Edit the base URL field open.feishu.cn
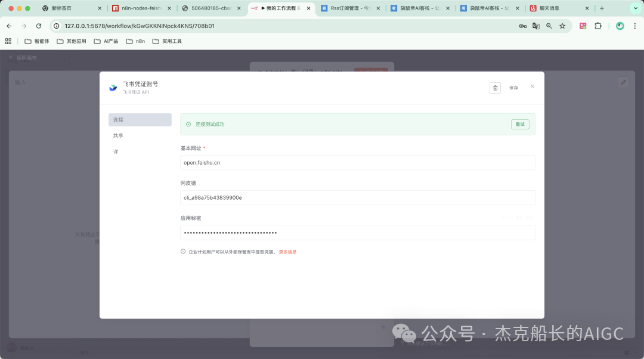Image resolution: width=644 pixels, height=359 pixels. [357, 163]
